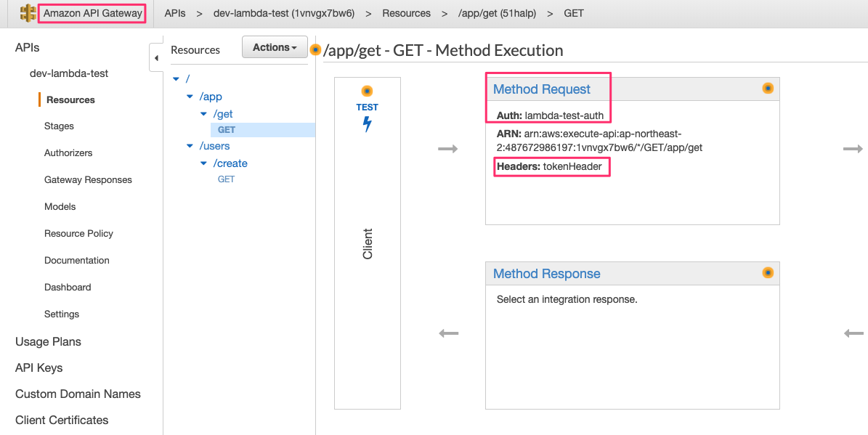
Task: Select the /create resource
Action: [x=230, y=163]
